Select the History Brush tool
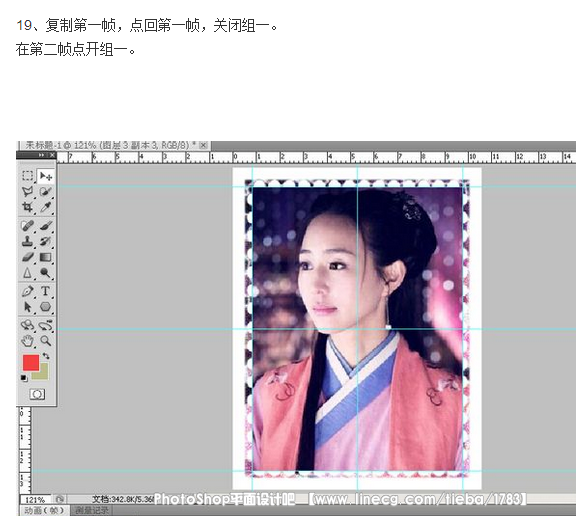This screenshot has width=577, height=516. click(x=46, y=241)
